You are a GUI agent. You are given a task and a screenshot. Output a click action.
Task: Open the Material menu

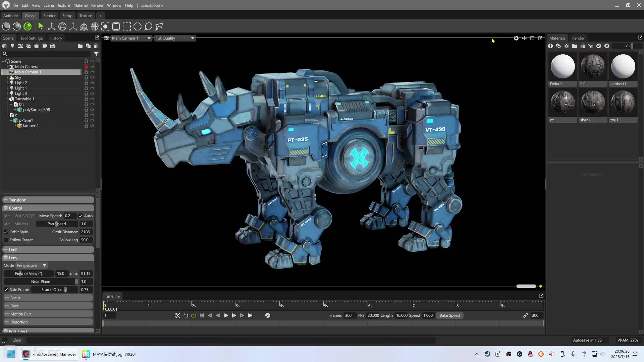coord(80,5)
